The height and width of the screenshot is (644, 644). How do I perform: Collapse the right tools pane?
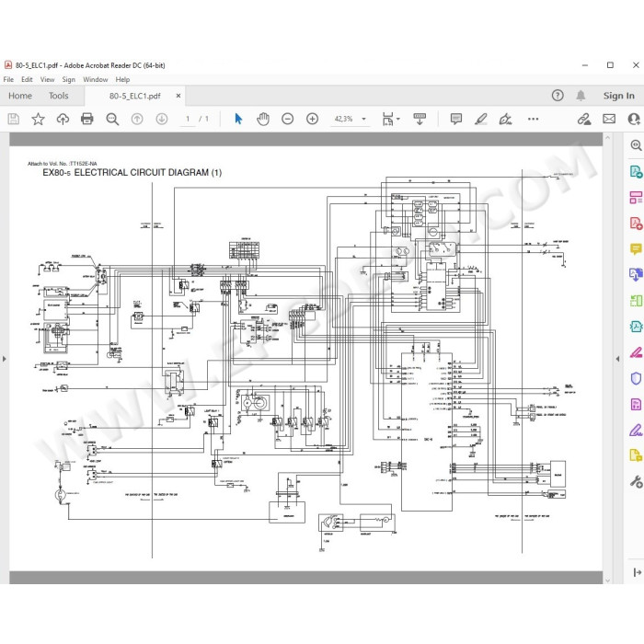pos(617,359)
